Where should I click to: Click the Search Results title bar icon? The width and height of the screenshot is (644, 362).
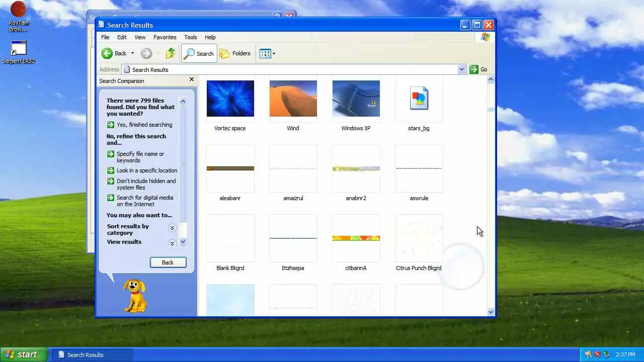(x=102, y=25)
